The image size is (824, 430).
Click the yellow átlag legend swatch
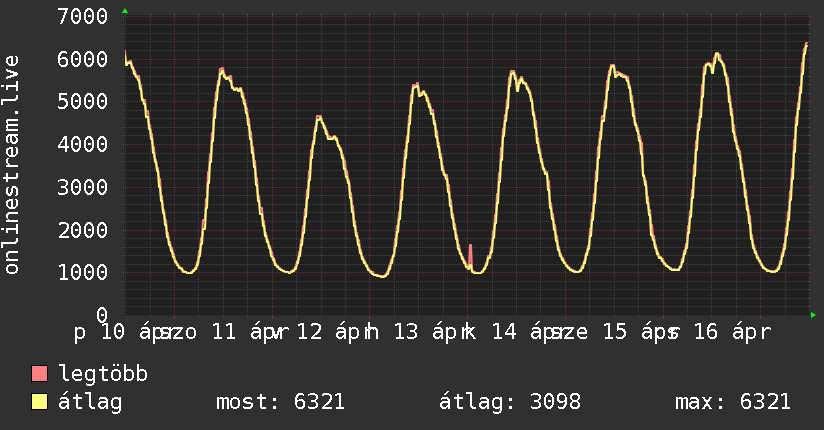[x=40, y=402]
